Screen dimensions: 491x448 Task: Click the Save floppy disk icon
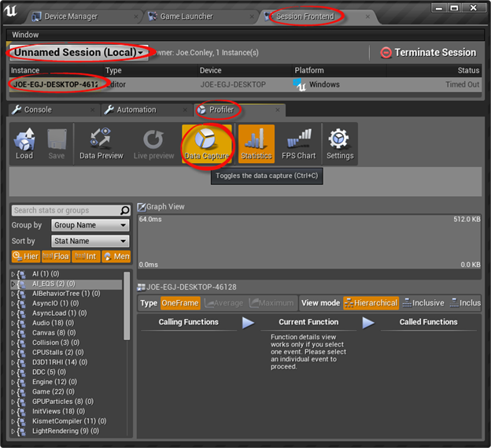point(57,143)
